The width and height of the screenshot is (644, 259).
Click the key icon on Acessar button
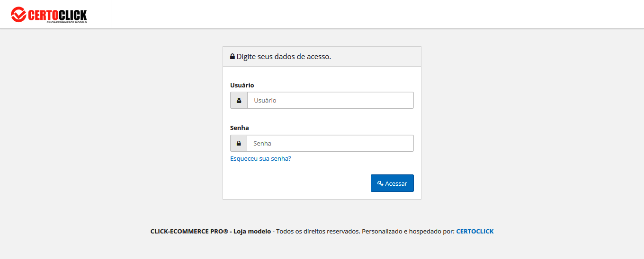click(380, 183)
